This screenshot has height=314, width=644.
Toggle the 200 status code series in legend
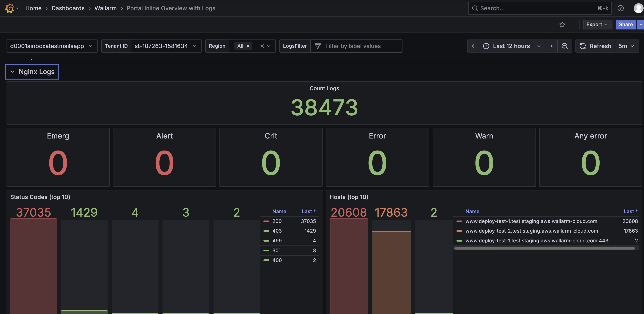click(277, 221)
